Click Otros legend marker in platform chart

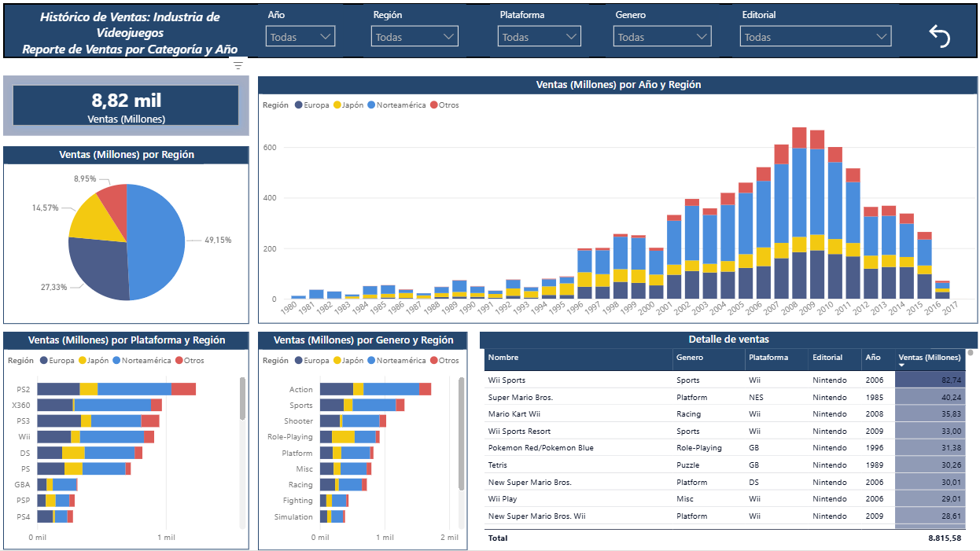(178, 361)
